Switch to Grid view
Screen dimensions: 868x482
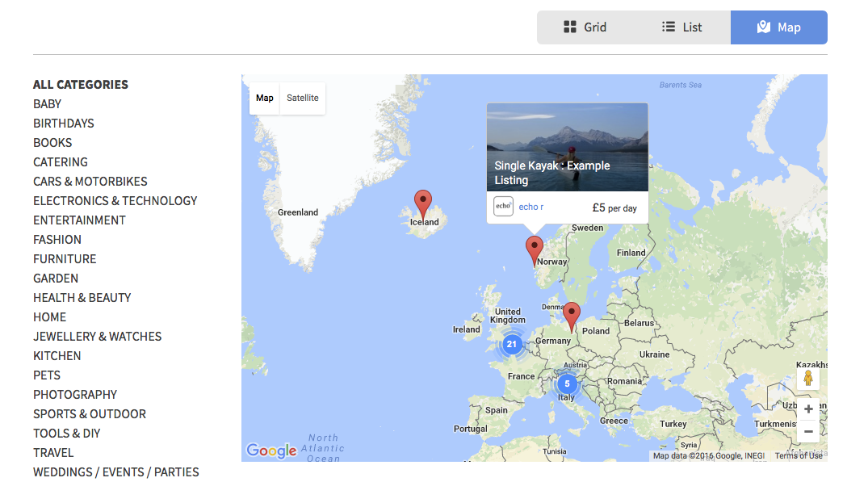(x=585, y=27)
